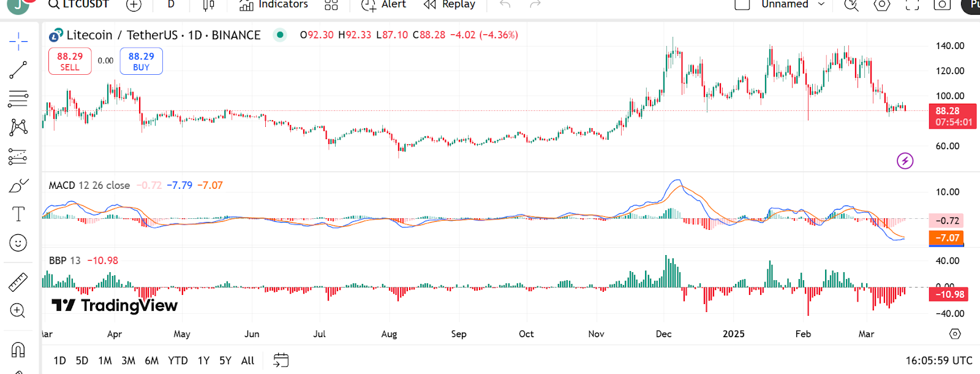Viewport: 980px width, 374px height.
Task: Start bar Replay mode
Action: click(x=449, y=4)
